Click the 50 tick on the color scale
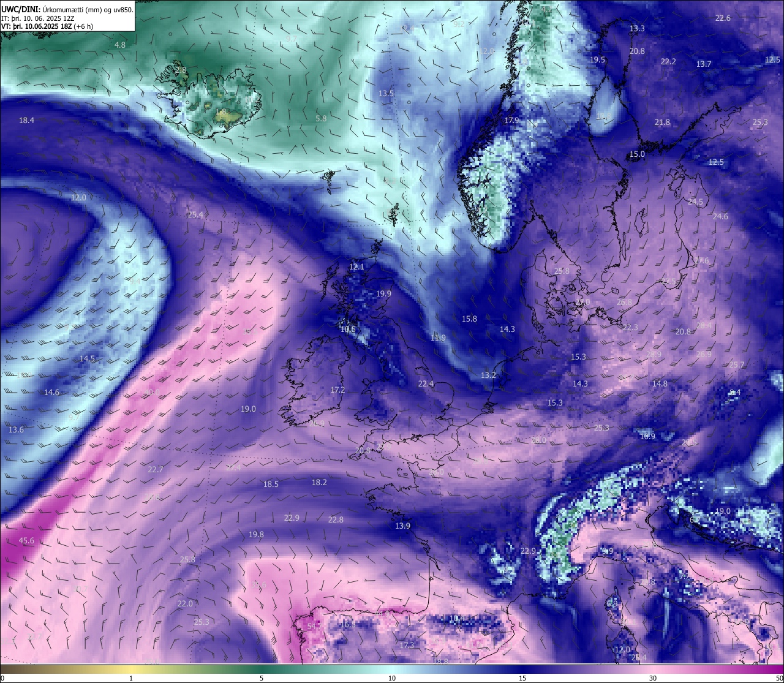The height and width of the screenshot is (683, 784). 779,678
